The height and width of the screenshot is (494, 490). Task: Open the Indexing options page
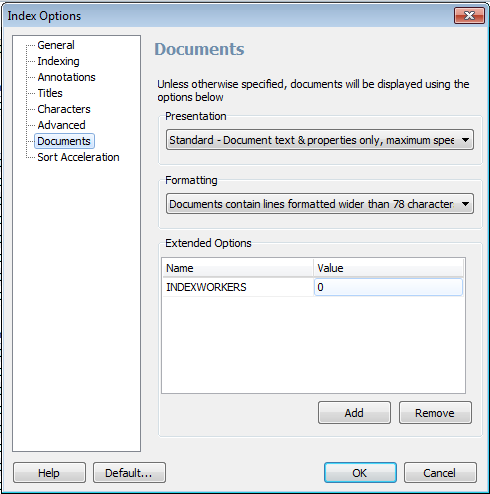tap(58, 61)
